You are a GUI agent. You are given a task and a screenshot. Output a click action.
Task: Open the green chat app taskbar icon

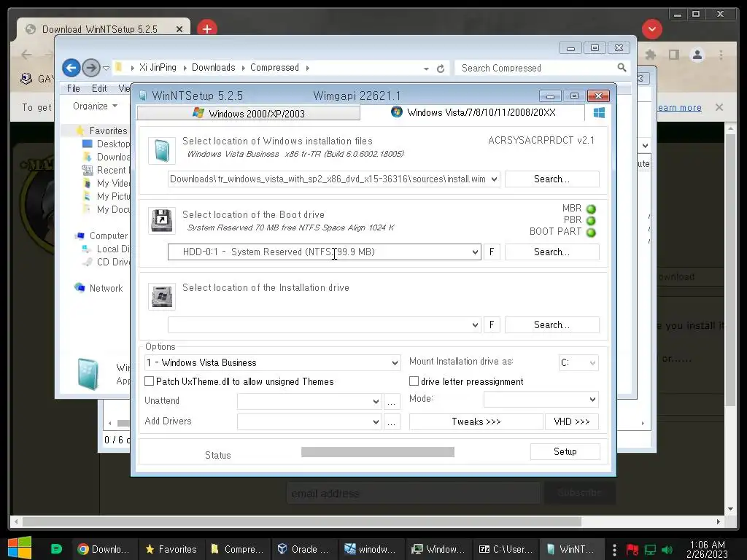[x=56, y=549]
